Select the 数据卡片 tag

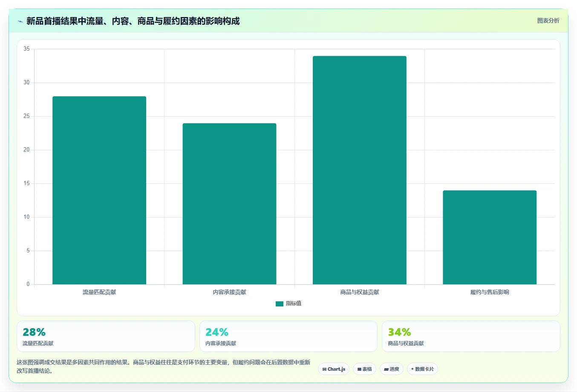[x=422, y=369]
